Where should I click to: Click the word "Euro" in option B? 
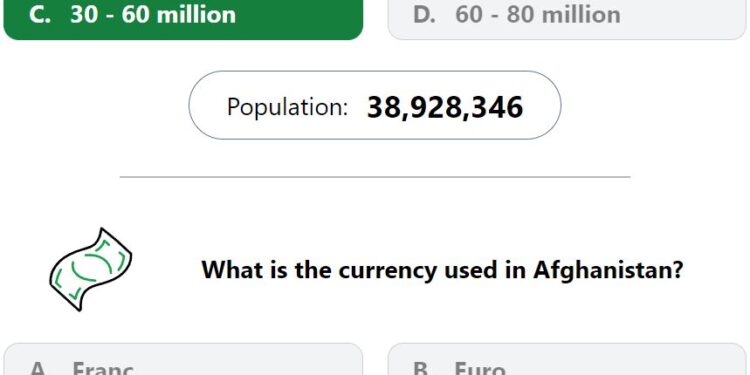[x=480, y=368]
